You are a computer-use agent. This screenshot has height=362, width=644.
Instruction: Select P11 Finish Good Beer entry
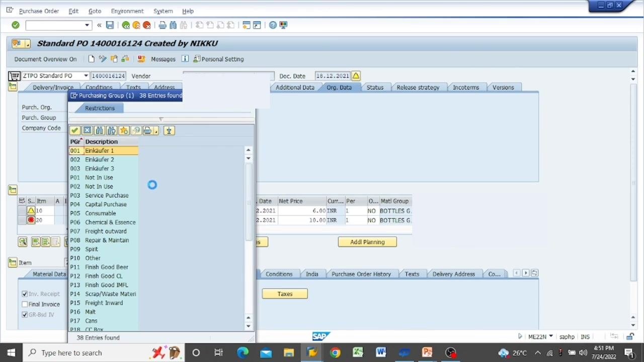click(x=104, y=267)
